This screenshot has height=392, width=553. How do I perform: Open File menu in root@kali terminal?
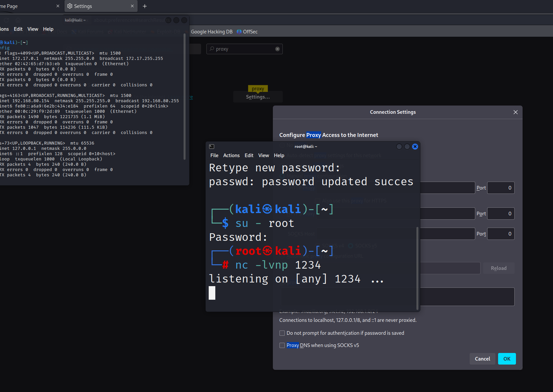[214, 155]
